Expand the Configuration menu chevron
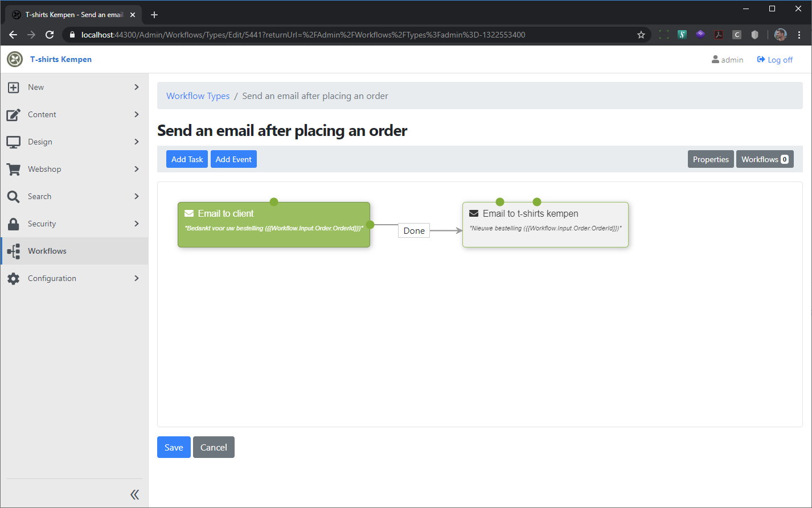This screenshot has width=812, height=508. 137,278
